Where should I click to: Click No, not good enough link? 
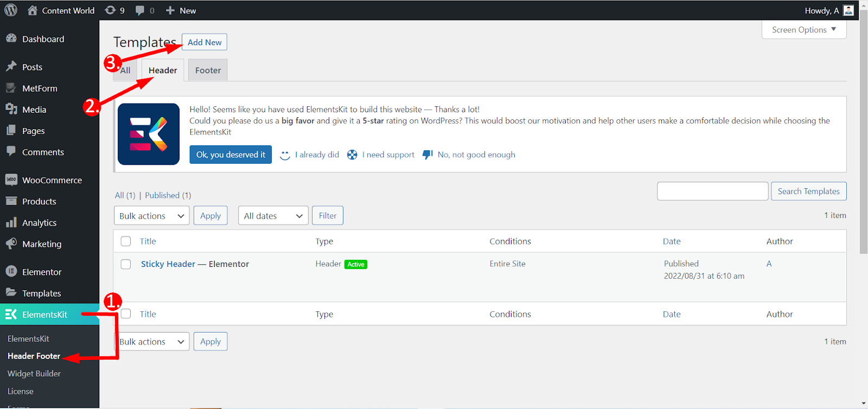[476, 155]
